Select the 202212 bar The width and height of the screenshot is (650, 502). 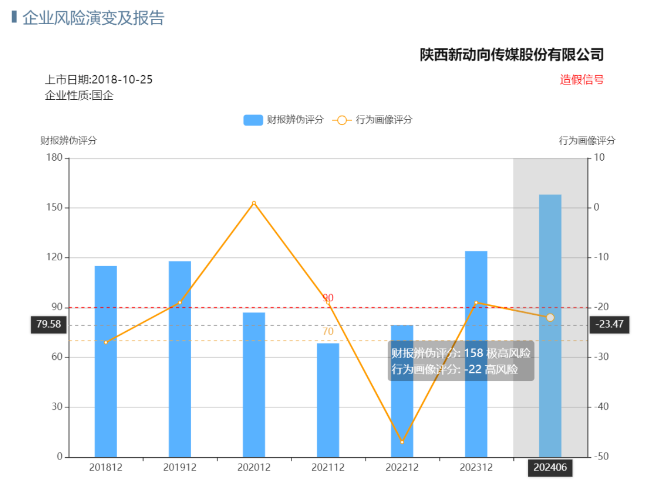coord(402,391)
